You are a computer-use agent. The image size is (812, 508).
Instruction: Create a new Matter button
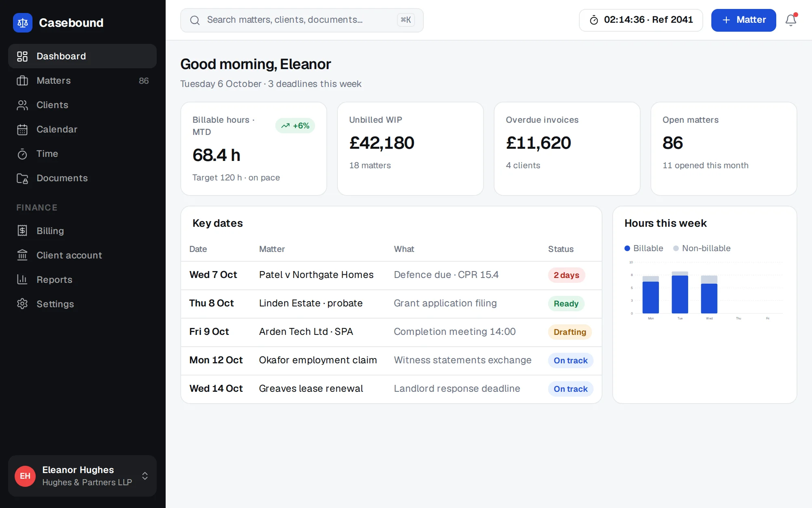[743, 20]
